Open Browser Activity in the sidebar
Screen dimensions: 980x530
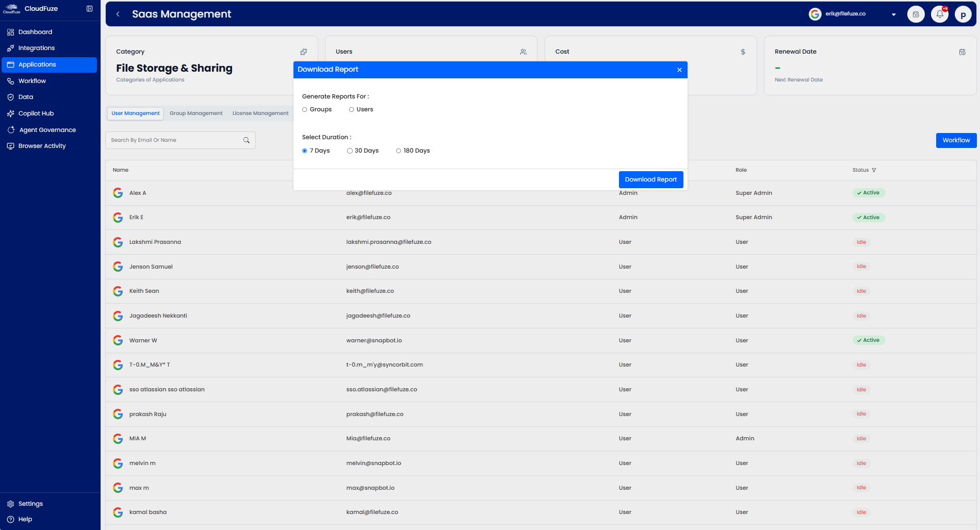point(50,146)
